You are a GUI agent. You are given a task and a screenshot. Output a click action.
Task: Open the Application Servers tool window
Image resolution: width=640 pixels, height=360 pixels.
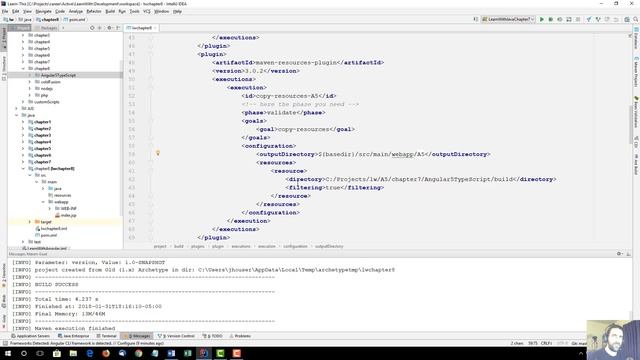[31, 336]
